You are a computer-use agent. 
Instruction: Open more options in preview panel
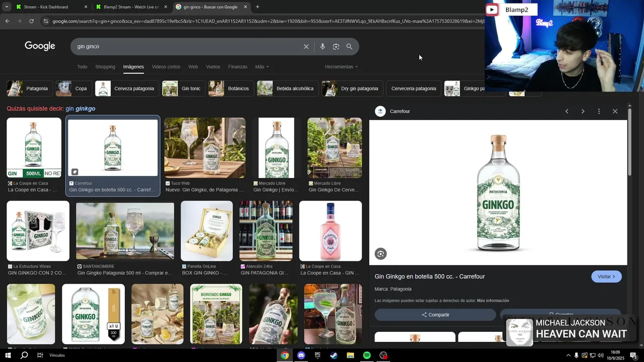point(599,111)
